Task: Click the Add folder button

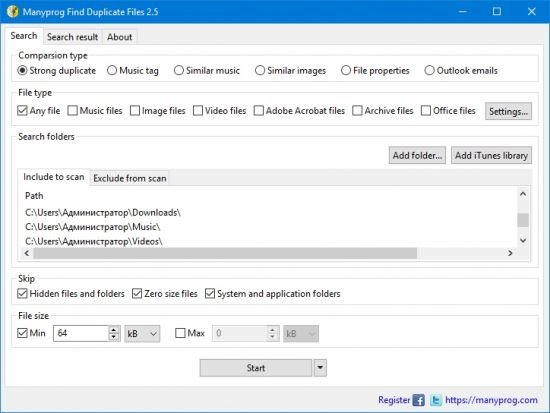Action: click(417, 155)
